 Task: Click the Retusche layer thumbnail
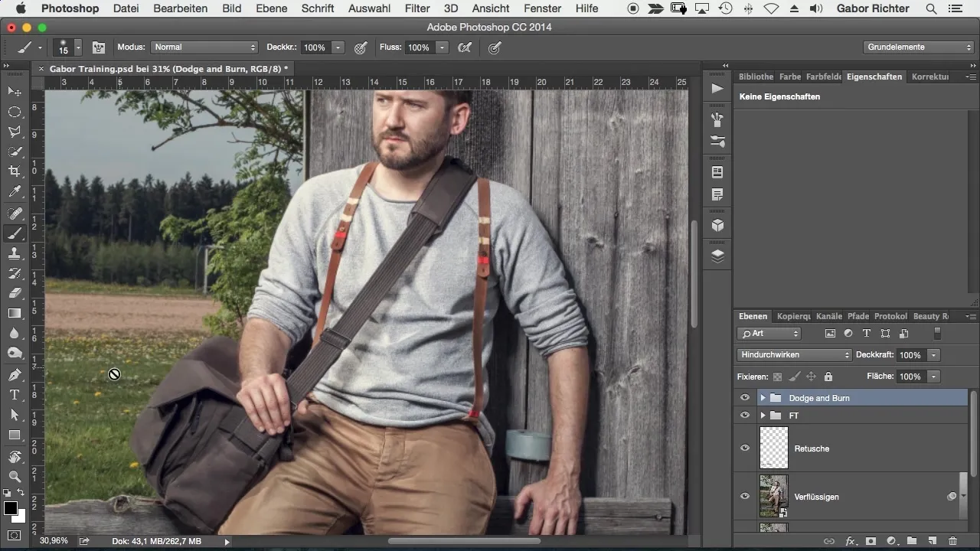pyautogui.click(x=773, y=448)
